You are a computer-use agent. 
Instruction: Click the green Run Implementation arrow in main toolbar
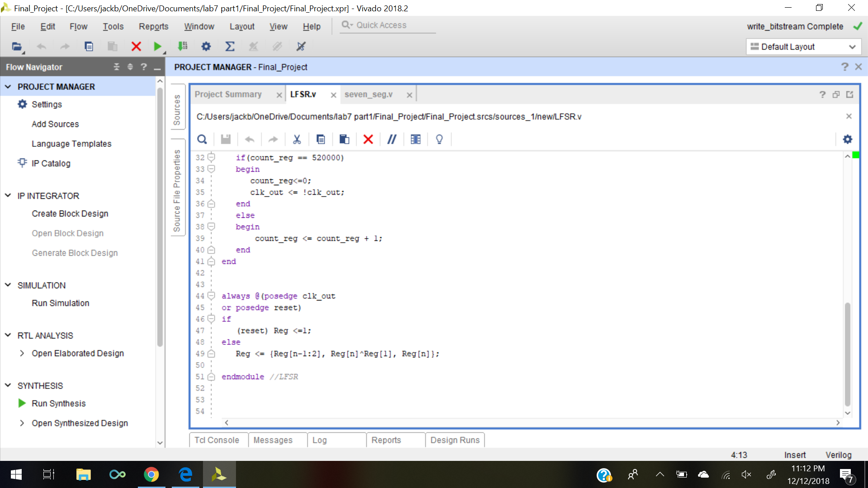[157, 47]
